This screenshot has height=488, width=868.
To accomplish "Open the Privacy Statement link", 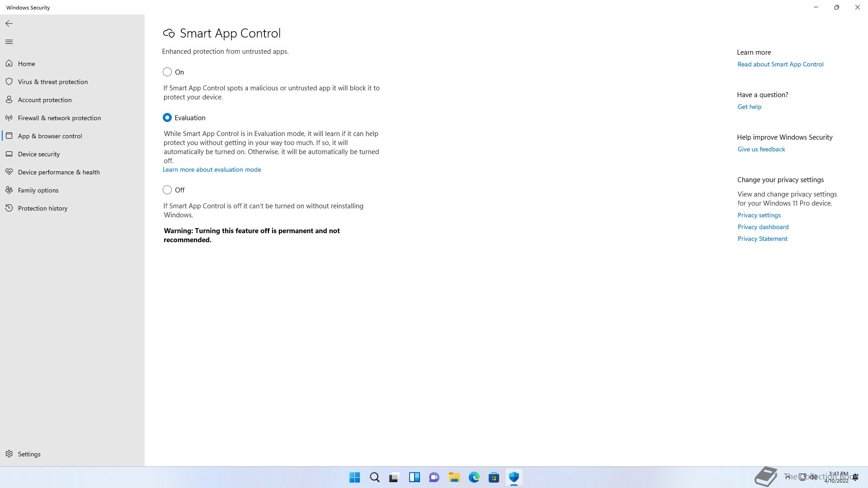I will (762, 239).
